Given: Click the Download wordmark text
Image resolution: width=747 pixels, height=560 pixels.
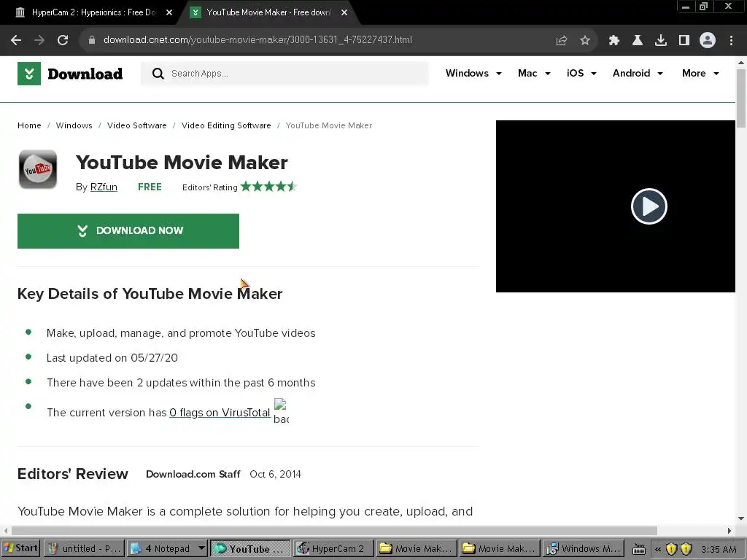Looking at the screenshot, I should [x=85, y=74].
